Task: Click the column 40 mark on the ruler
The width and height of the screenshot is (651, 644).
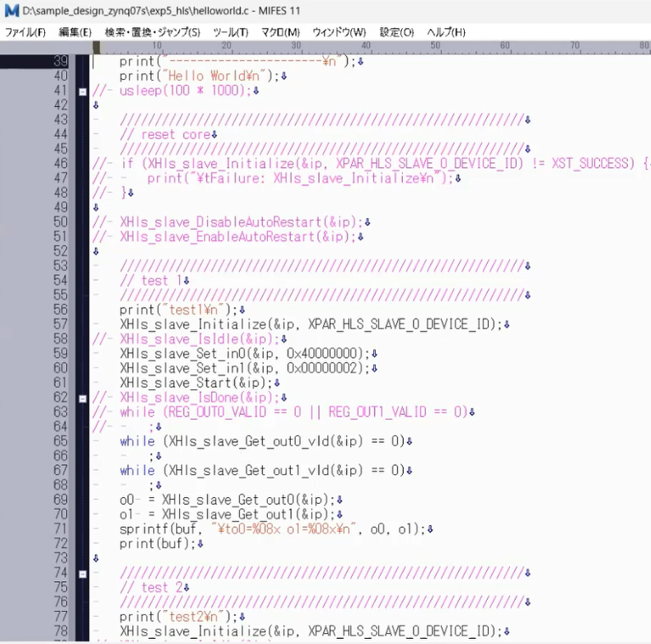Action: pos(365,46)
